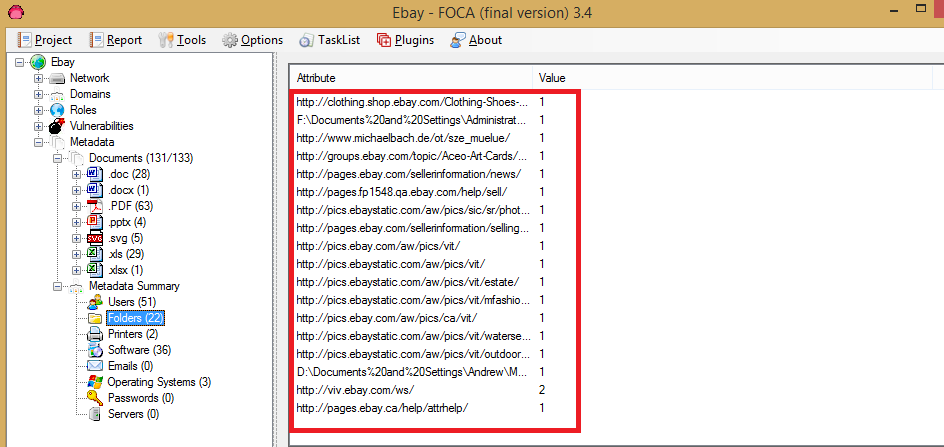
Task: Click the FOCA app icon in title bar
Action: pyautogui.click(x=15, y=11)
